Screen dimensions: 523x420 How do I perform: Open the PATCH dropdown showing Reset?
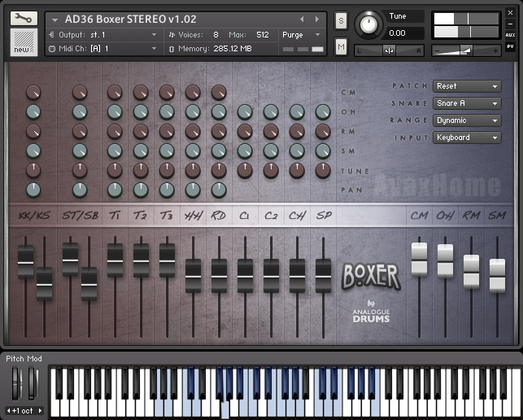click(x=467, y=86)
